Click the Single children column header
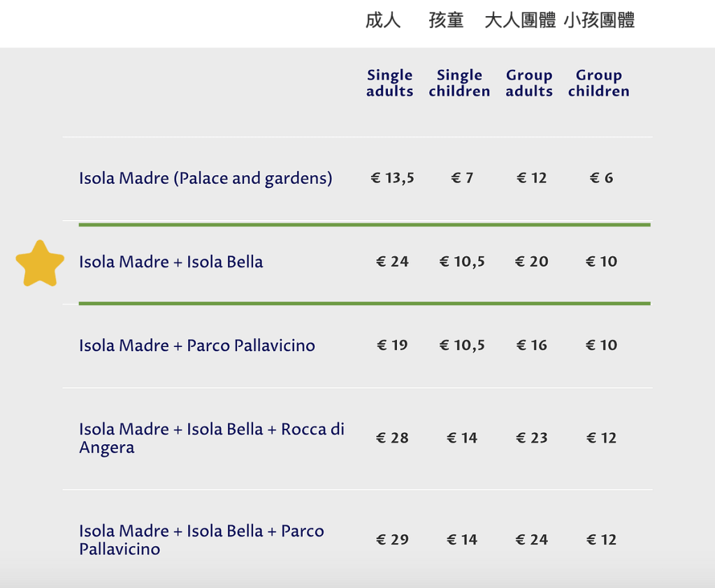 459,83
